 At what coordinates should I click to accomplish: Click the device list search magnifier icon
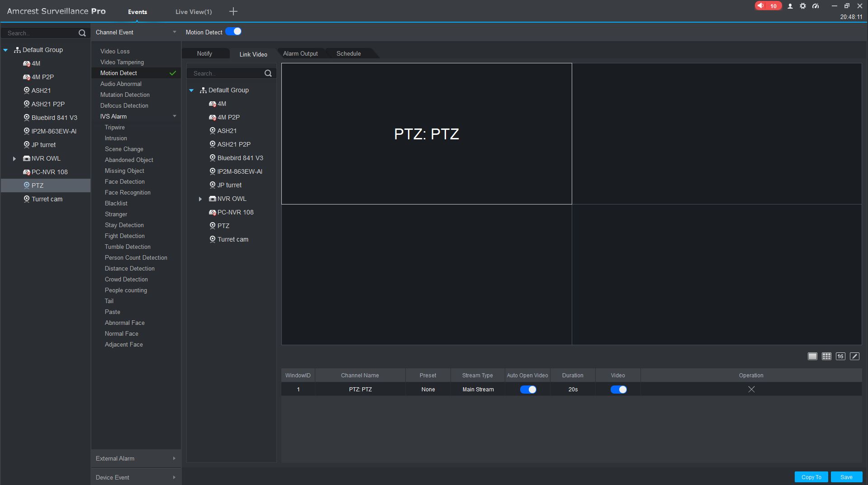coord(82,33)
